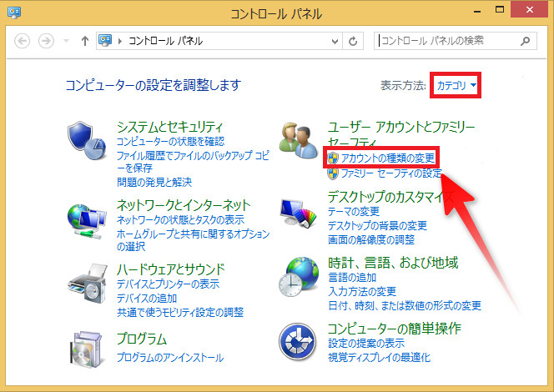Open 入力方法の変更 link
The width and height of the screenshot is (554, 392).
point(362,291)
